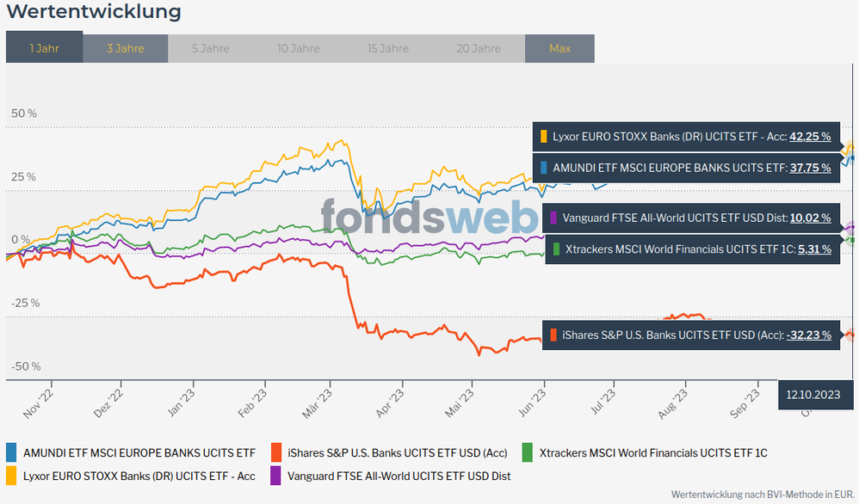
Task: Click the Jan '23 axis label
Action: click(182, 403)
